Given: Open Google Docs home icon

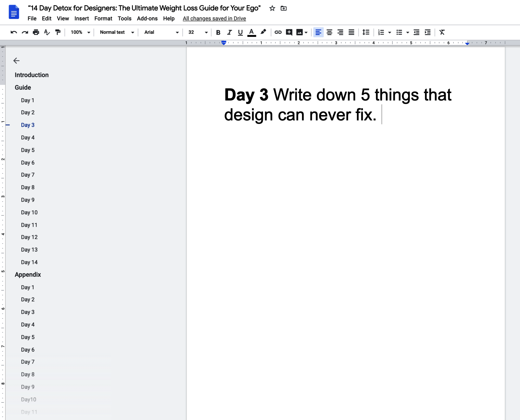Looking at the screenshot, I should click(14, 12).
